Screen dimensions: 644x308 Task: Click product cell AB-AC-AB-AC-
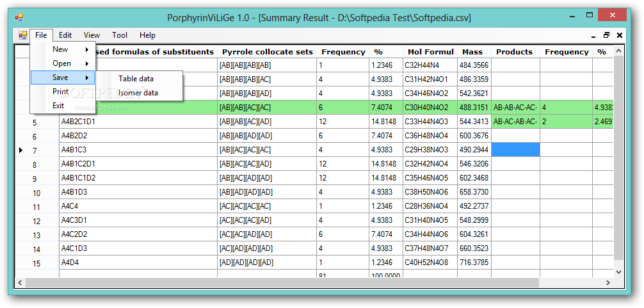click(515, 122)
